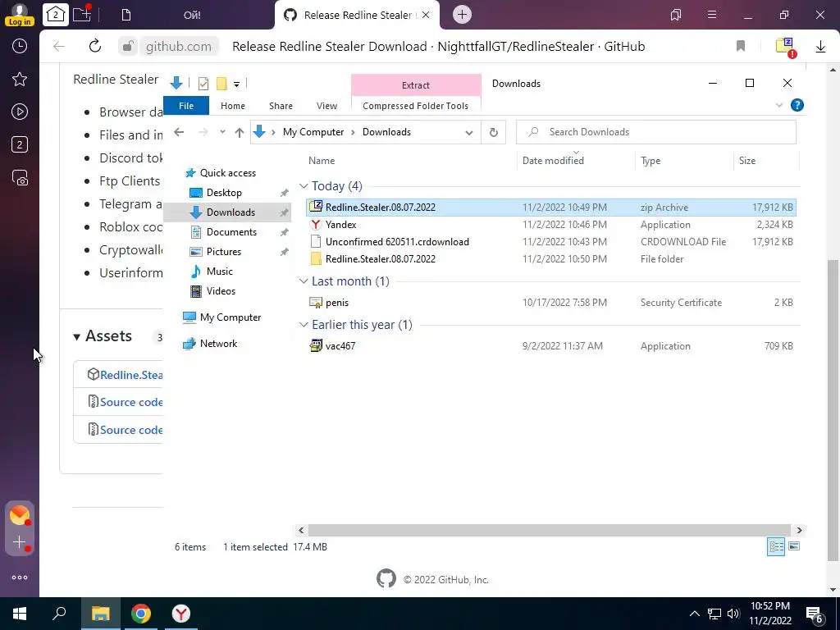Click the Search Downloads field
The image size is (840, 630).
(655, 132)
